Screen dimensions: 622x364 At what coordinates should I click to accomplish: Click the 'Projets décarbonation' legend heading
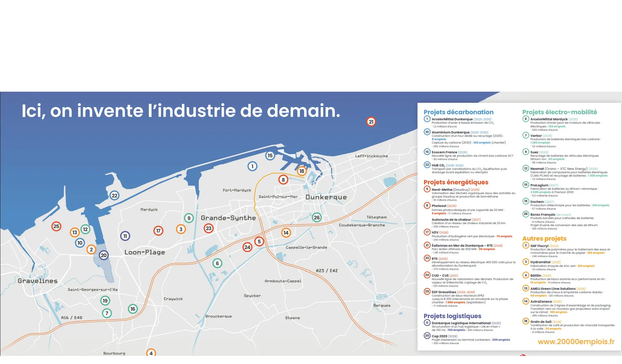(458, 112)
